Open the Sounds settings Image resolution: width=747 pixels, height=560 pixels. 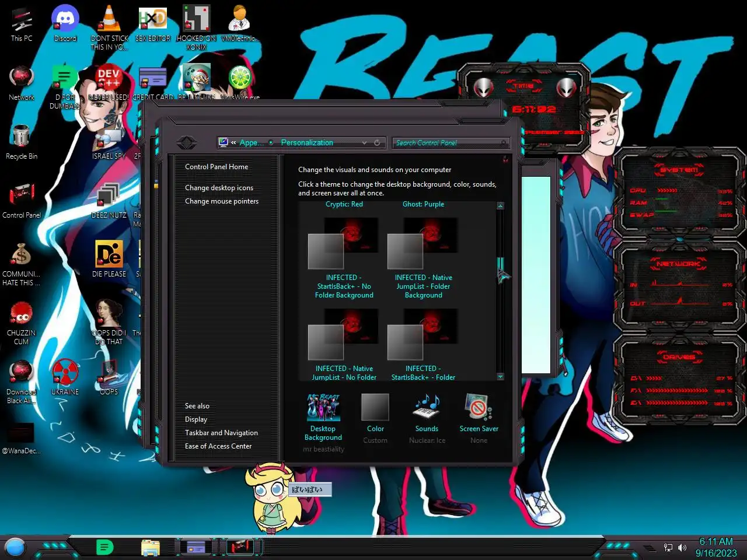click(427, 418)
